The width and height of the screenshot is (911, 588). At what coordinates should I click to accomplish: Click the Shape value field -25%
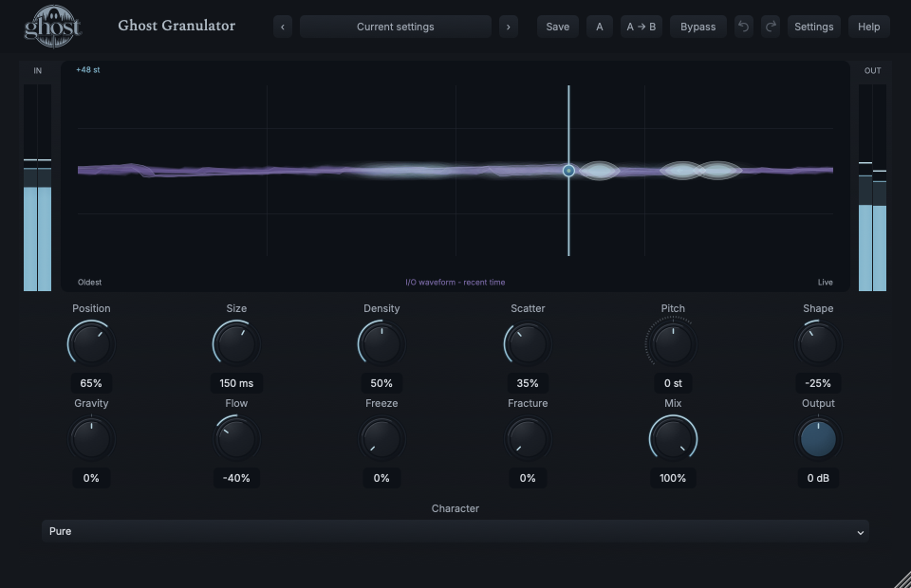click(818, 383)
